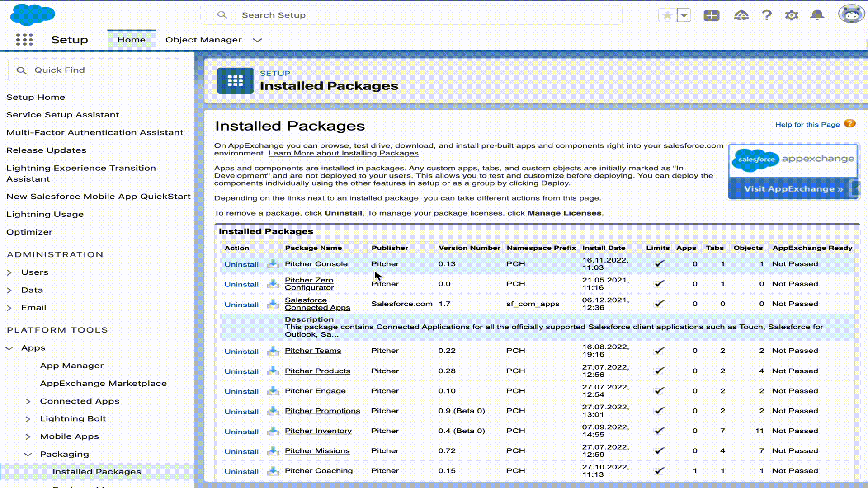The image size is (868, 488).
Task: Expand the Users section in sidebar
Action: [x=9, y=272]
